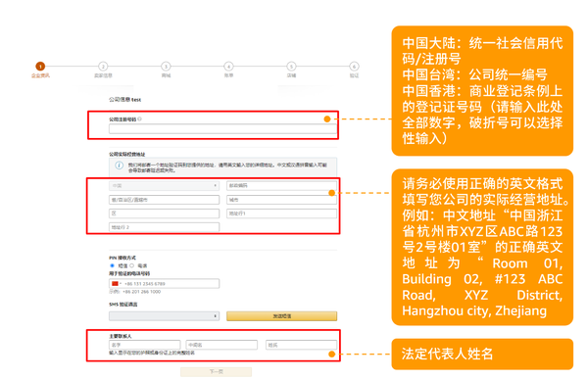Click the step 1 circle in the progress bar
This screenshot has width=588, height=379.
40,67
